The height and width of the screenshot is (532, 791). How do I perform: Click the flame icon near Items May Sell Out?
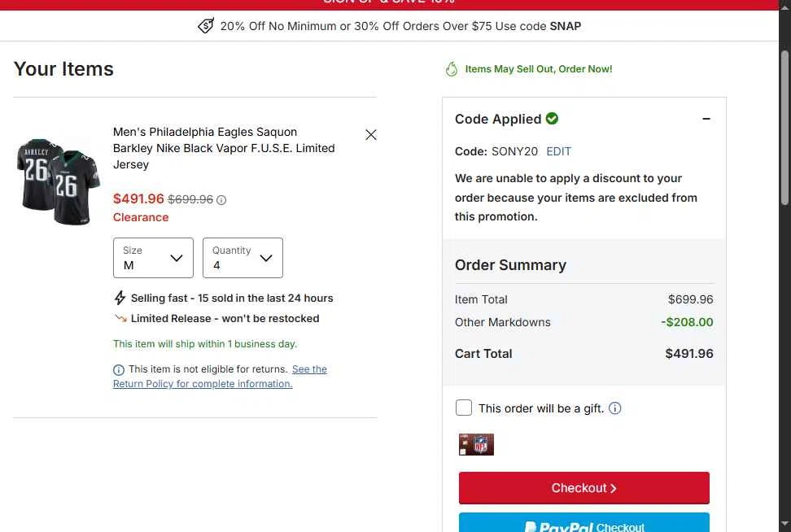(x=452, y=69)
